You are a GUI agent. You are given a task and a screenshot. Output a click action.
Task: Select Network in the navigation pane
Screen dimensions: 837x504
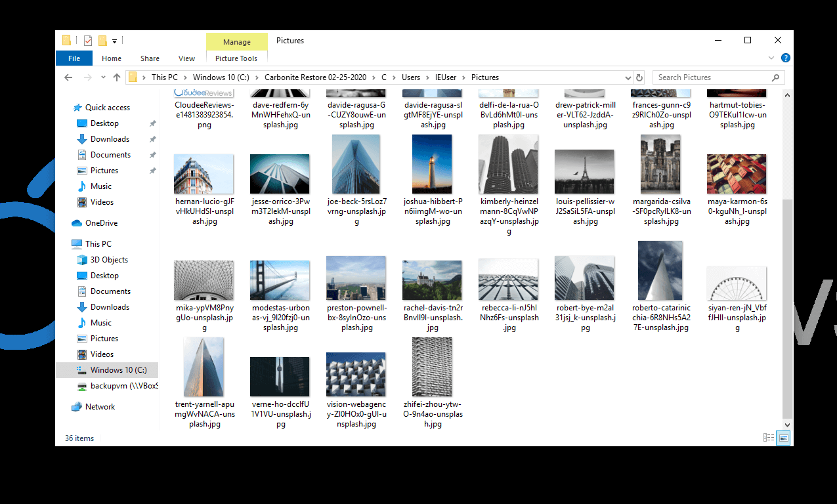[x=100, y=407]
